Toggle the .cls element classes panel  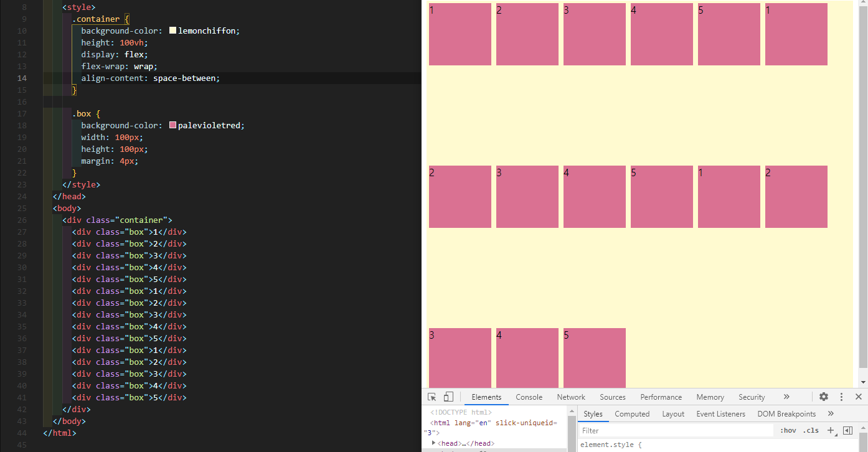pos(811,430)
